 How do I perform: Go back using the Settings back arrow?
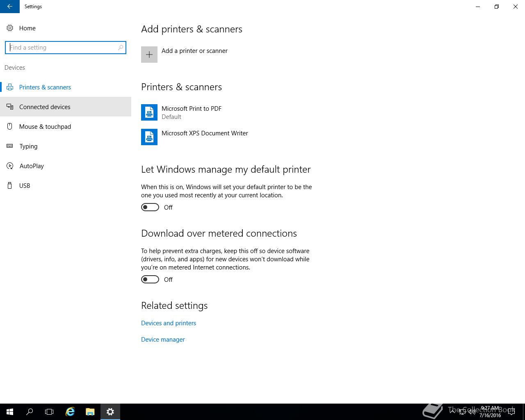(x=10, y=7)
